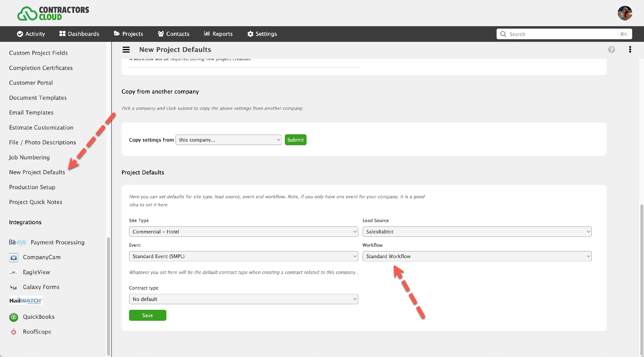Expand the Event dropdown

pyautogui.click(x=243, y=256)
